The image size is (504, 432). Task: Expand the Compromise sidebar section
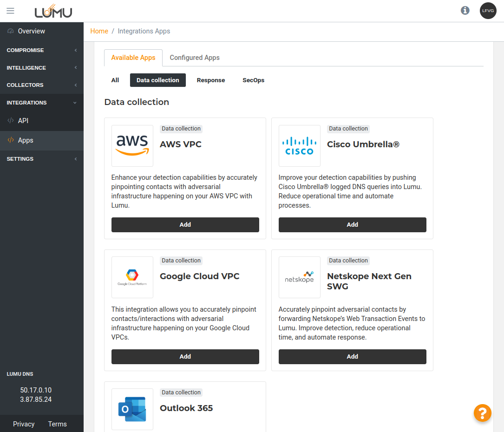[x=42, y=50]
